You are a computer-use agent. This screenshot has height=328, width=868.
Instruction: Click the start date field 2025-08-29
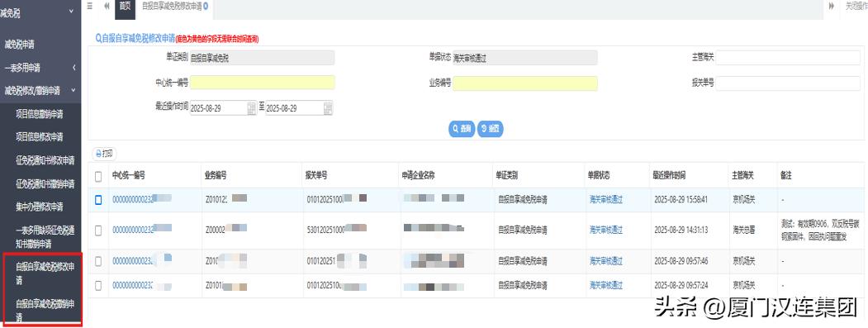223,108
